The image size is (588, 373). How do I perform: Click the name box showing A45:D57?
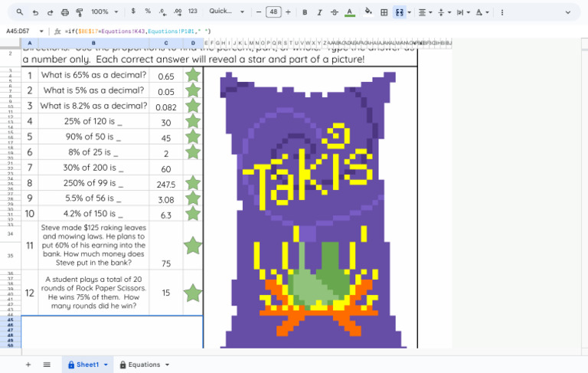click(x=18, y=31)
